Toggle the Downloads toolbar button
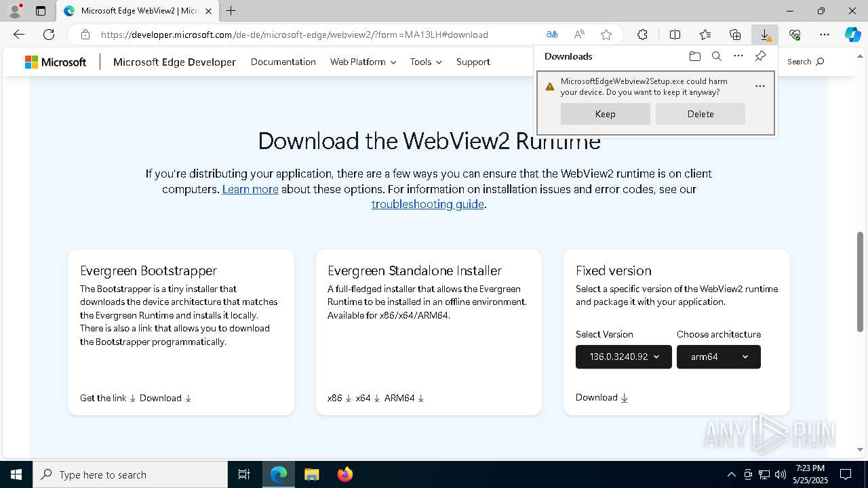 pyautogui.click(x=765, y=35)
